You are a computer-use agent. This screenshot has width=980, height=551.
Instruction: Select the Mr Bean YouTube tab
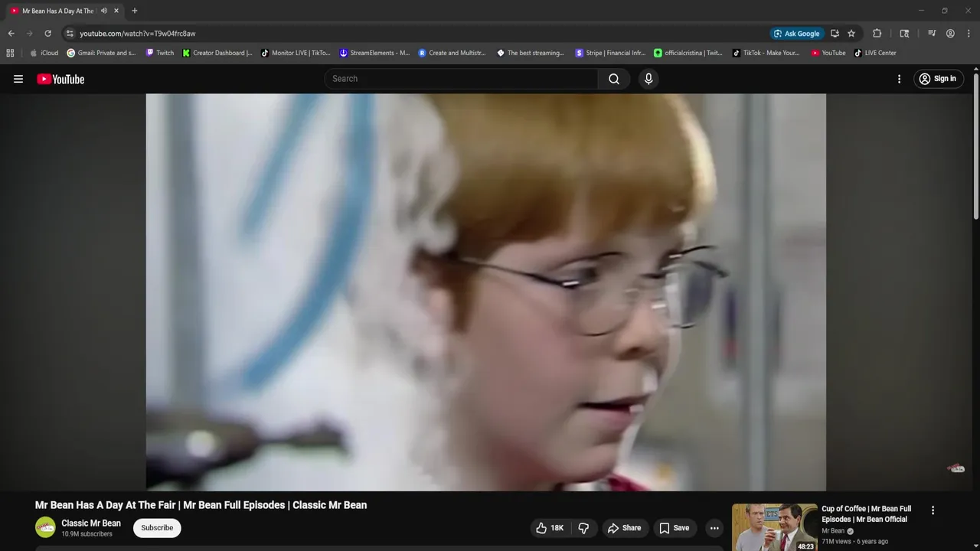57,11
